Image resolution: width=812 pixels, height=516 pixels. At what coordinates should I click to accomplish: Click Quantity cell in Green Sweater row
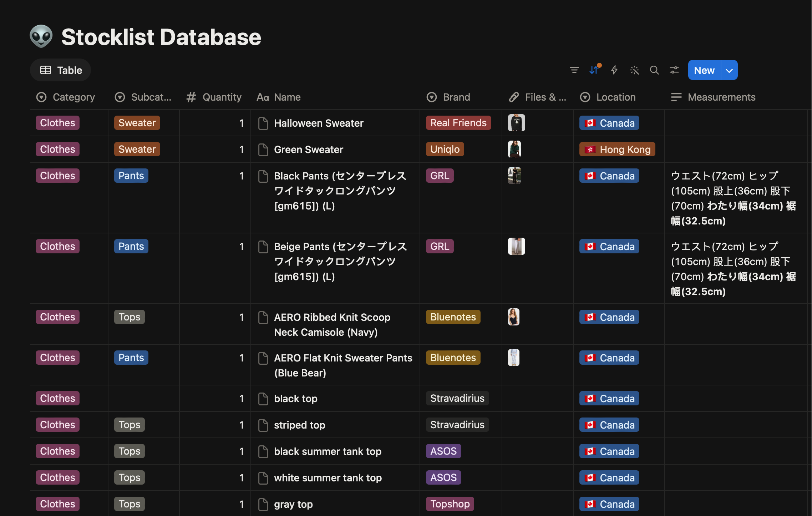coord(215,149)
